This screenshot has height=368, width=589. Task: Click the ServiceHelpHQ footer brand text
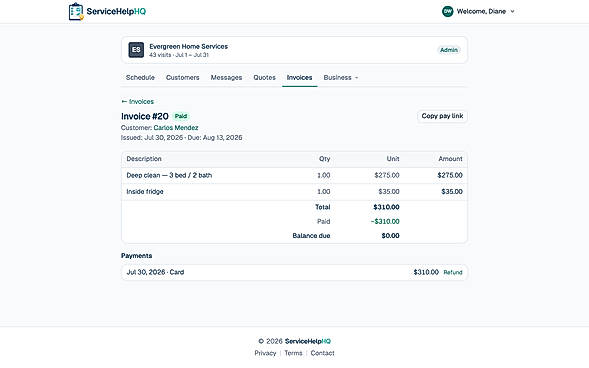click(x=308, y=341)
